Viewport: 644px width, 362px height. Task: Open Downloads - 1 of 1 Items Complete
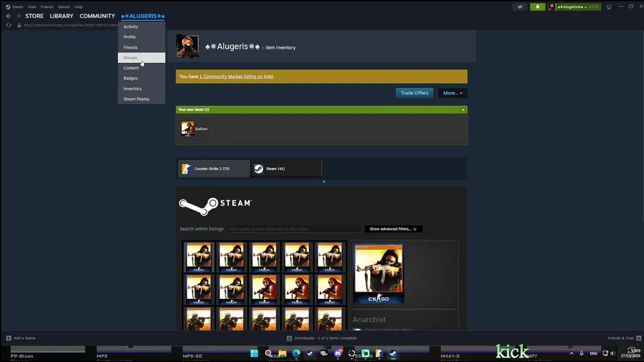(326, 338)
